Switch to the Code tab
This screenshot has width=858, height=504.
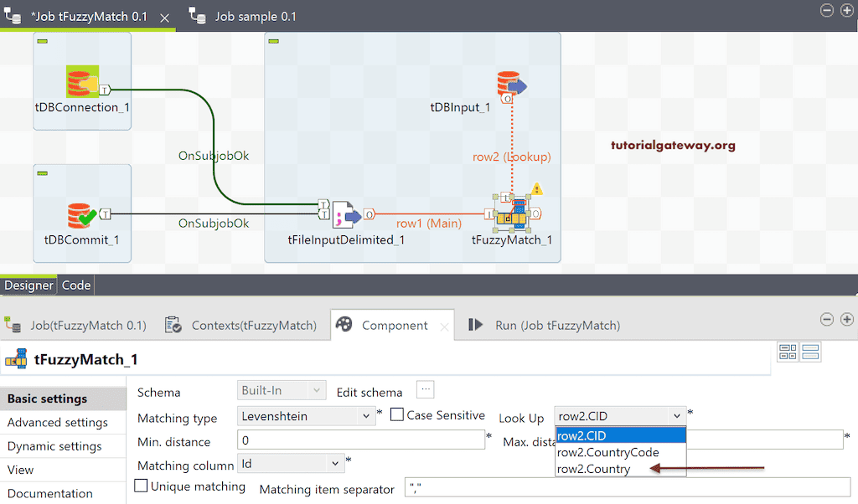[x=75, y=285]
